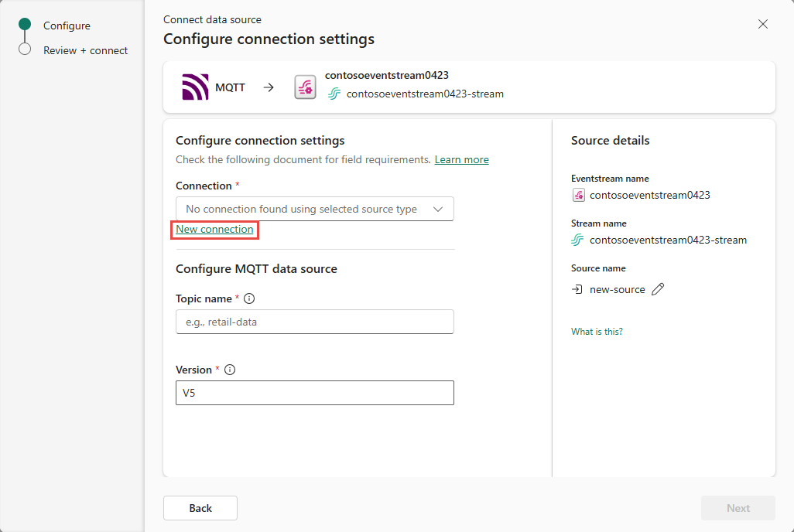Click the info icon next to Version
The height and width of the screenshot is (532, 794).
229,370
